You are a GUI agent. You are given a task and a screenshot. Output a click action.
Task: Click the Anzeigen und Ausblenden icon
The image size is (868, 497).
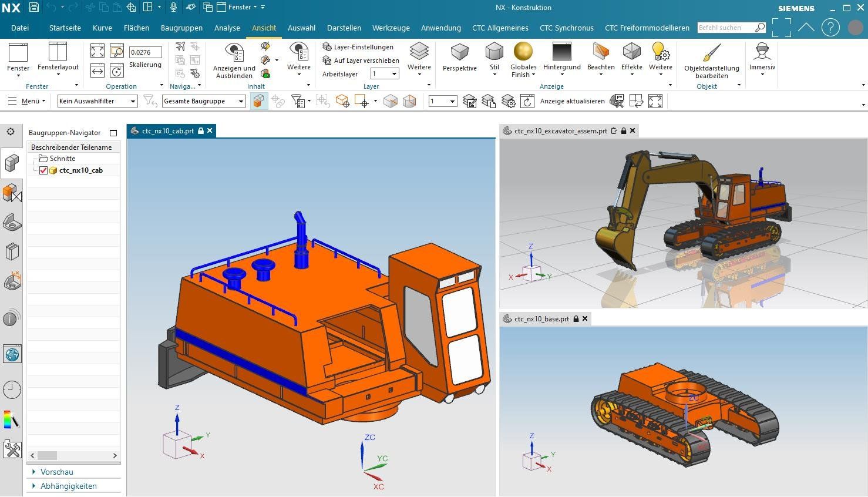coord(234,53)
